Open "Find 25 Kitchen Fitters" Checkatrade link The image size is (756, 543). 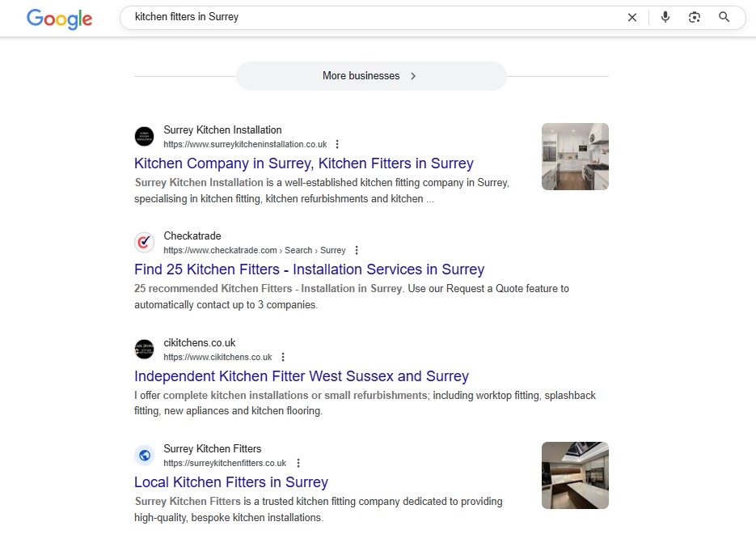point(309,269)
